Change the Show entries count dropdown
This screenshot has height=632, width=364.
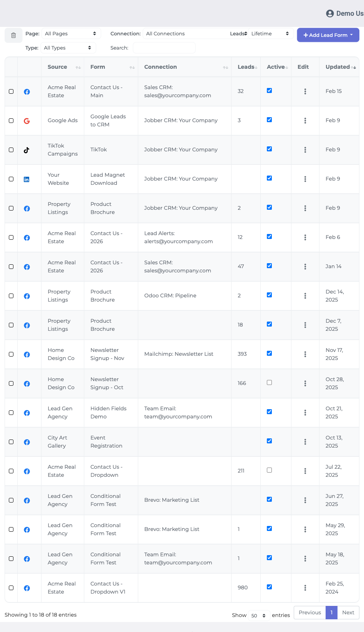coord(259,615)
